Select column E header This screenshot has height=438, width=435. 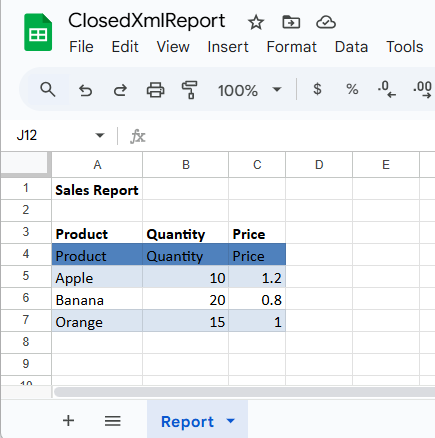[386, 165]
